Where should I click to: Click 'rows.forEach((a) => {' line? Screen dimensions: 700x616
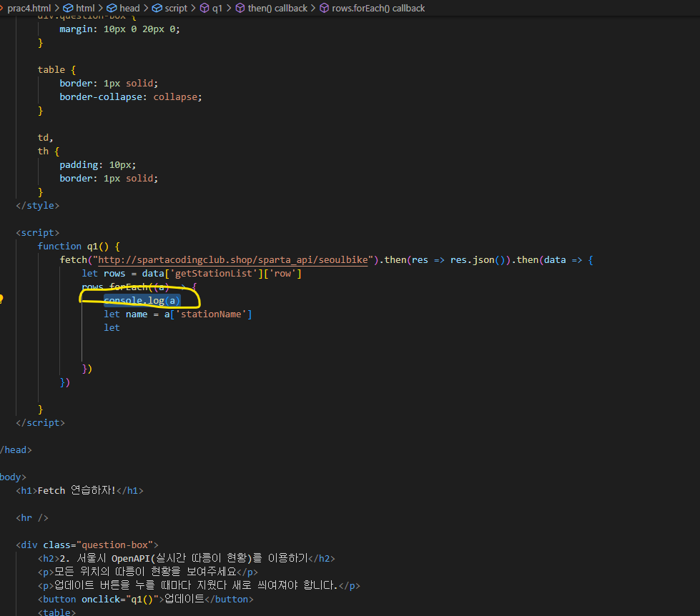point(139,287)
